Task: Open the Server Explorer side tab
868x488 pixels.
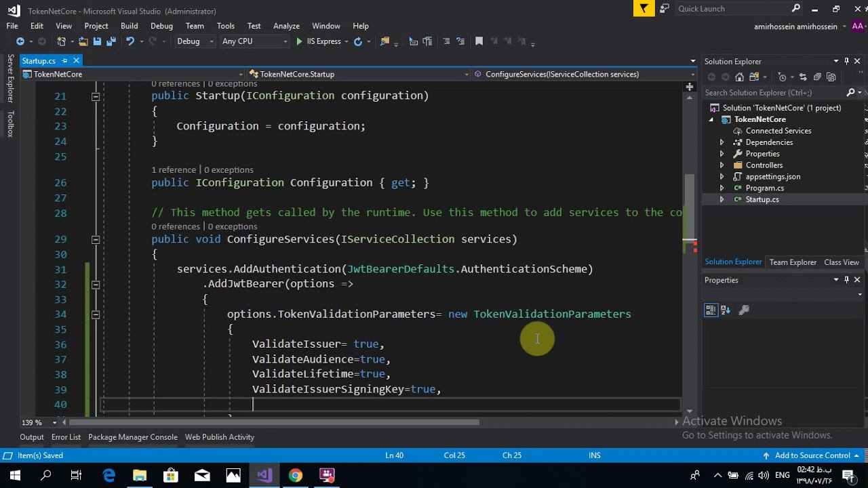Action: 10,80
